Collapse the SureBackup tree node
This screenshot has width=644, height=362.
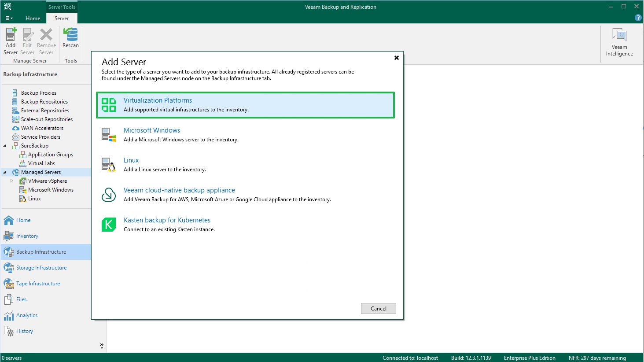[5, 146]
